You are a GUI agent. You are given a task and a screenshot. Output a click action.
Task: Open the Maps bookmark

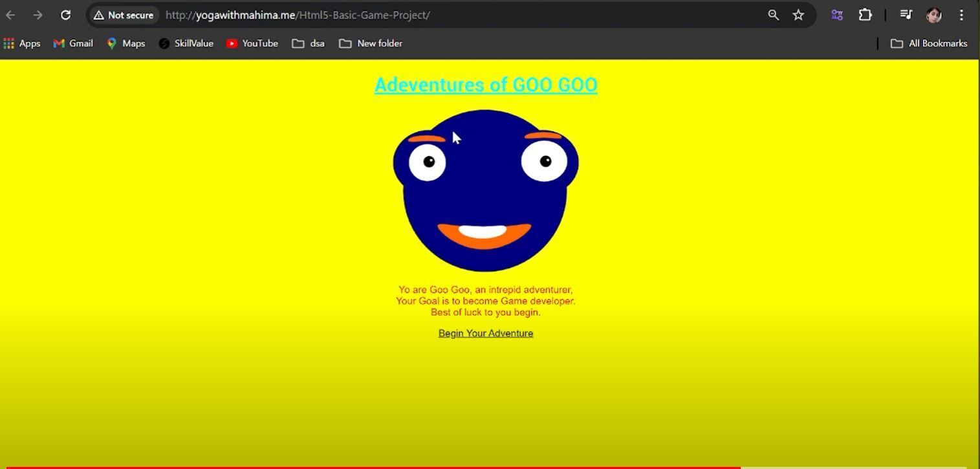click(x=125, y=43)
